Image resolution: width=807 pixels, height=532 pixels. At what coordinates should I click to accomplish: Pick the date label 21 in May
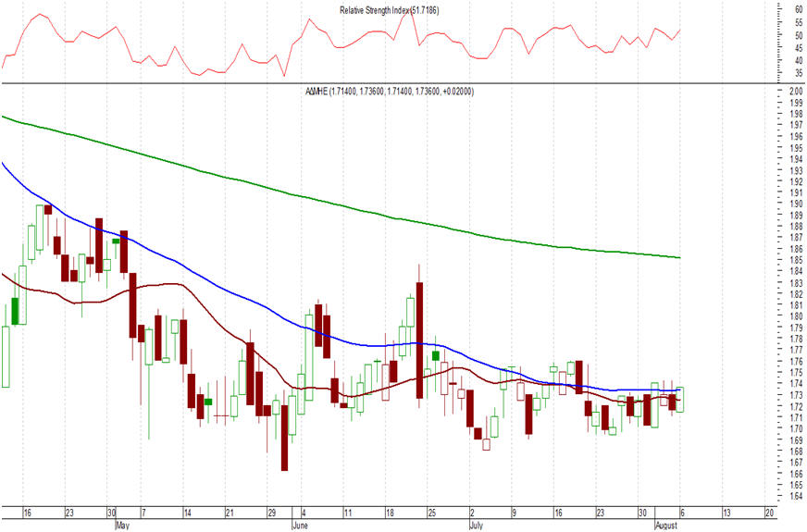(x=230, y=513)
